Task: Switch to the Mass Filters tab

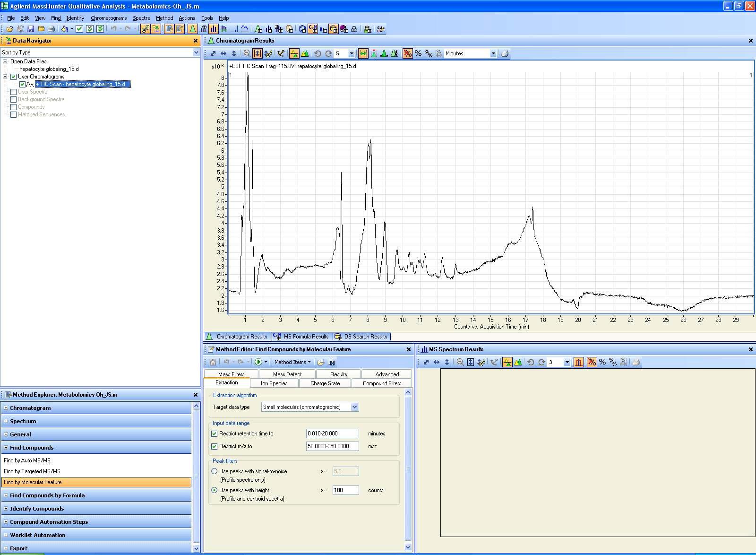Action: (232, 374)
